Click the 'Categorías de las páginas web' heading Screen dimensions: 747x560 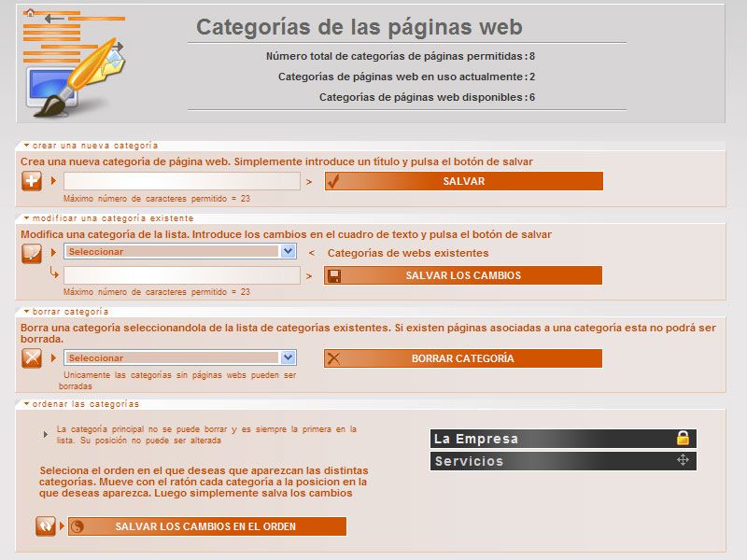click(359, 27)
